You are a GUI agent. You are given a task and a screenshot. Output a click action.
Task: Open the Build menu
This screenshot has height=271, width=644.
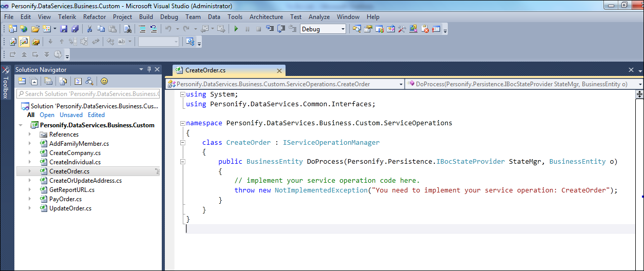click(146, 17)
